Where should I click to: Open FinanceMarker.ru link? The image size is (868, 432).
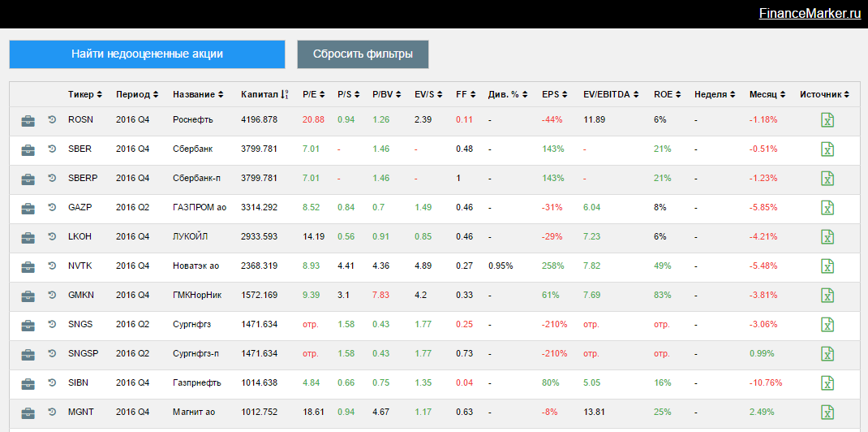pos(810,14)
